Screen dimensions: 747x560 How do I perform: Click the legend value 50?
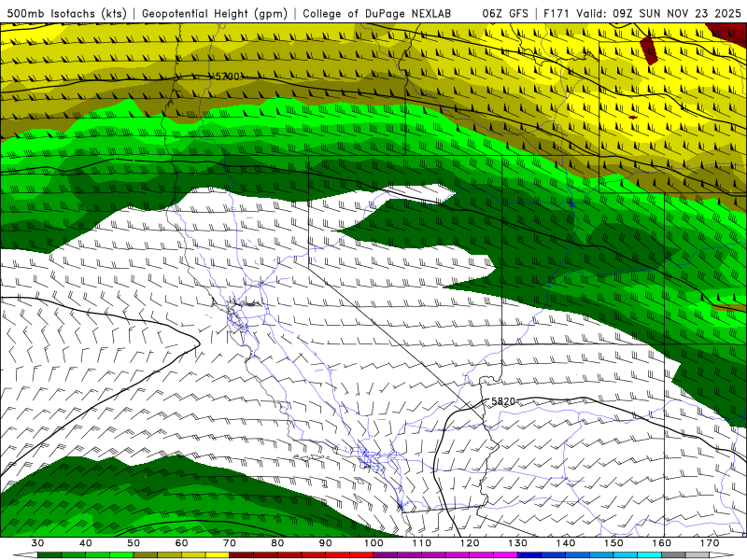(x=134, y=543)
